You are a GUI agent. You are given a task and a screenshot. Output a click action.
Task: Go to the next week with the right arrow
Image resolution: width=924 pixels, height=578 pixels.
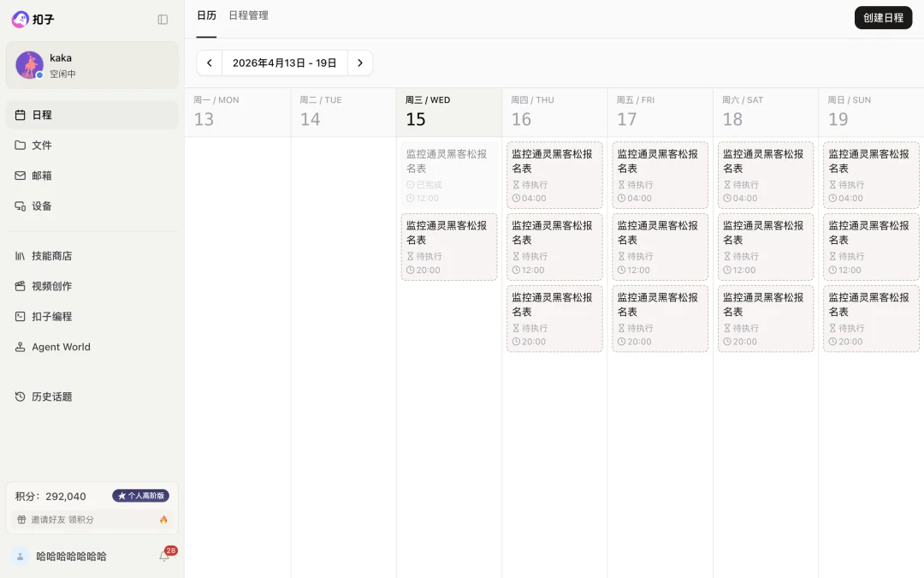point(360,63)
